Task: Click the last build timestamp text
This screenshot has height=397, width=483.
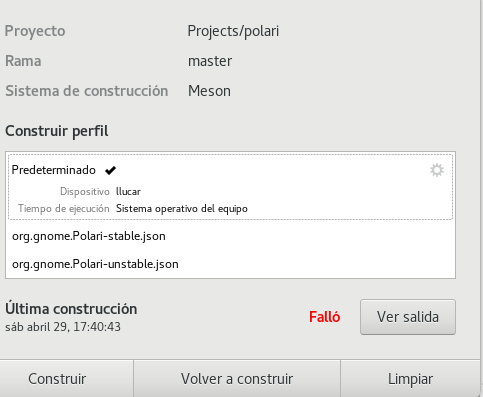Action: (63, 327)
